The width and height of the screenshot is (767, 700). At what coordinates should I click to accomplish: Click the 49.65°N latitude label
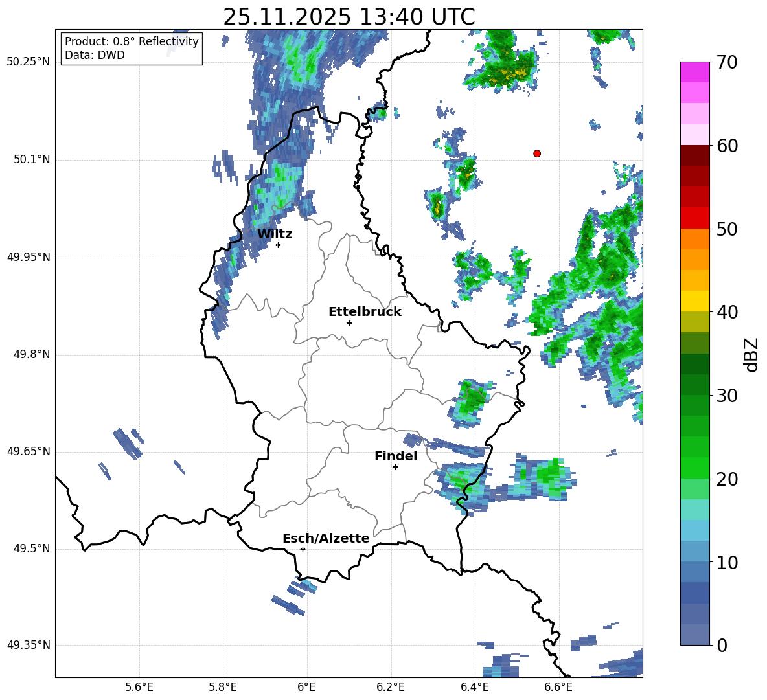29,451
